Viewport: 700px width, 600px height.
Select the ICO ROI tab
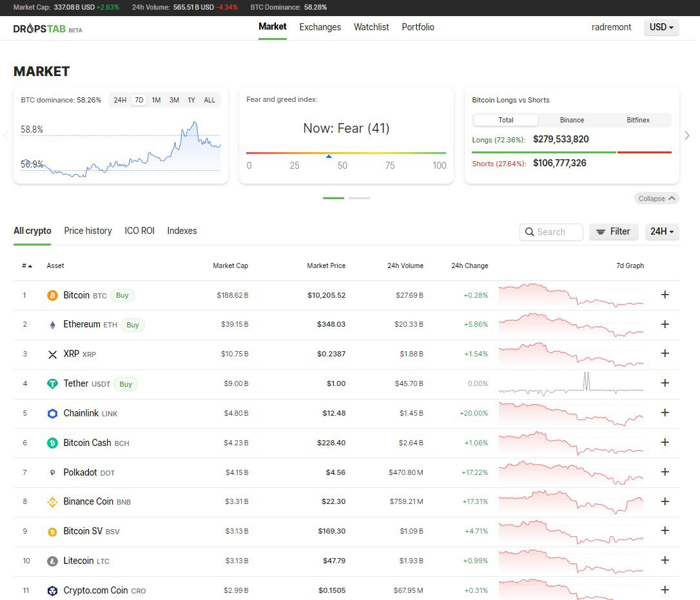[x=139, y=231]
